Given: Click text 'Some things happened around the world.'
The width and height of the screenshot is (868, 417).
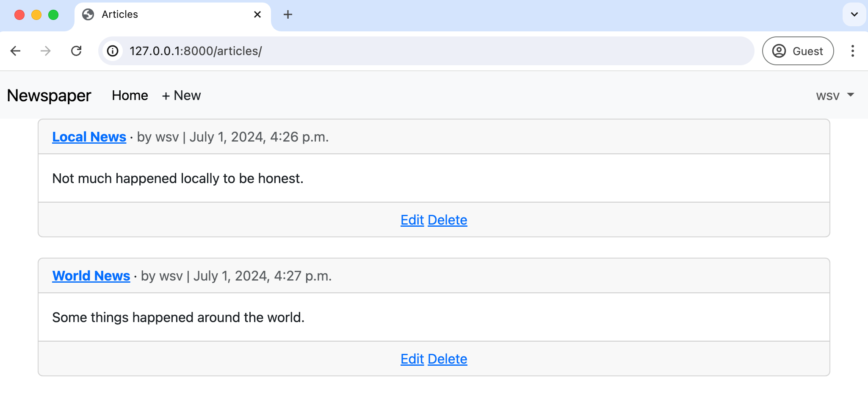Looking at the screenshot, I should pos(178,317).
